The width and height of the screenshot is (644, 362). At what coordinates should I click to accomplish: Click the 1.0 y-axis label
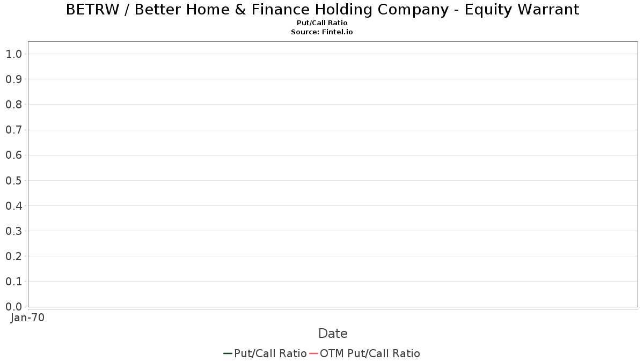(13, 54)
